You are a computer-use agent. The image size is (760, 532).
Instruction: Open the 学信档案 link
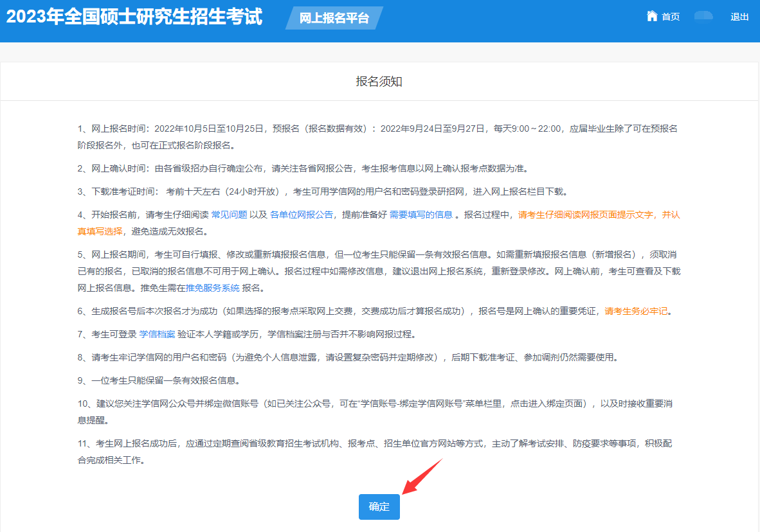pos(157,334)
